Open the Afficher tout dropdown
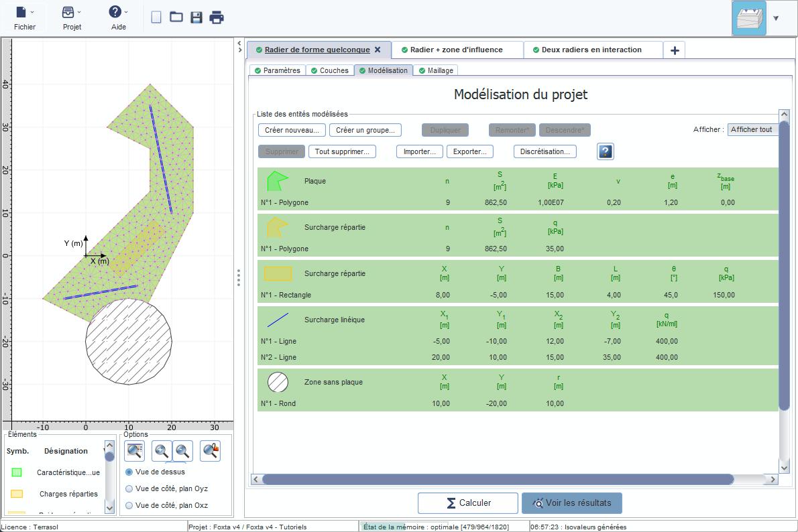The height and width of the screenshot is (532, 798). [x=752, y=130]
